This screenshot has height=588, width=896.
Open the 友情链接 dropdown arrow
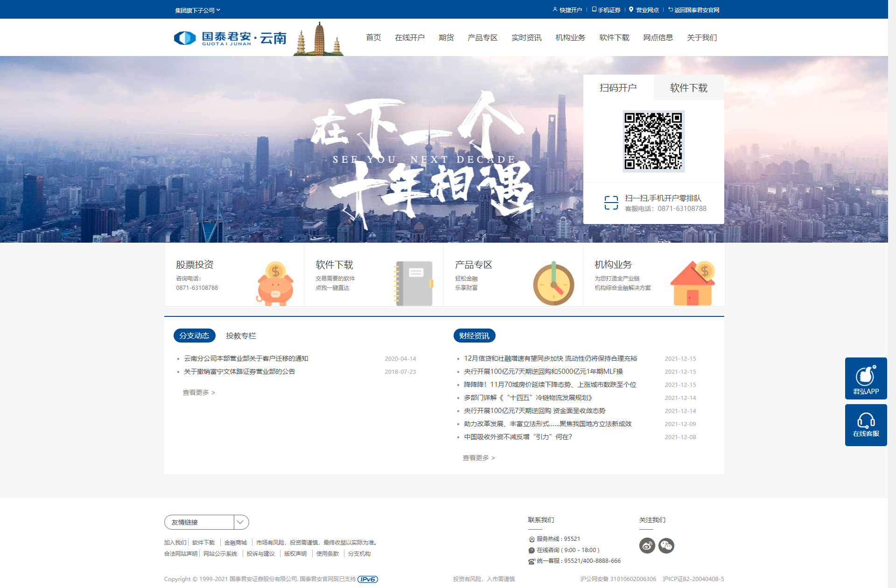point(240,522)
